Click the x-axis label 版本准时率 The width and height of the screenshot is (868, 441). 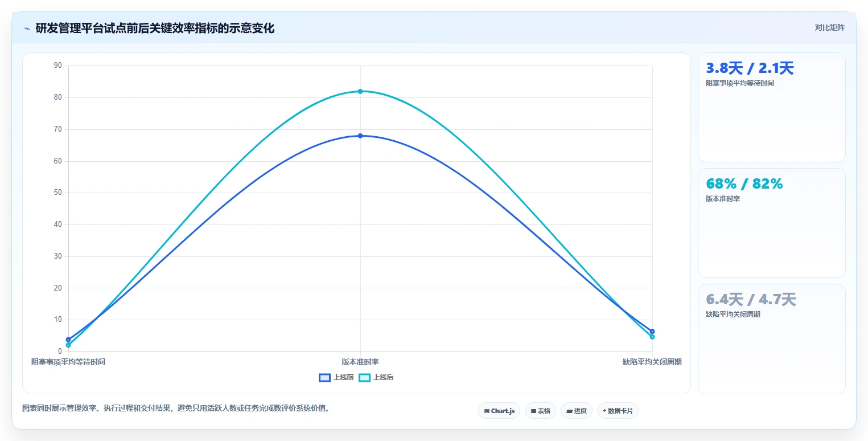pyautogui.click(x=360, y=362)
